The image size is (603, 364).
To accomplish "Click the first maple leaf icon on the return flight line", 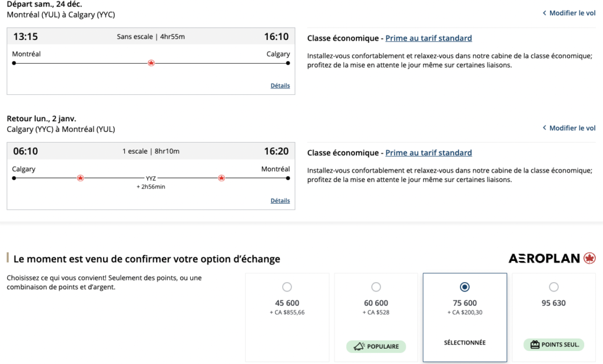I will [81, 178].
